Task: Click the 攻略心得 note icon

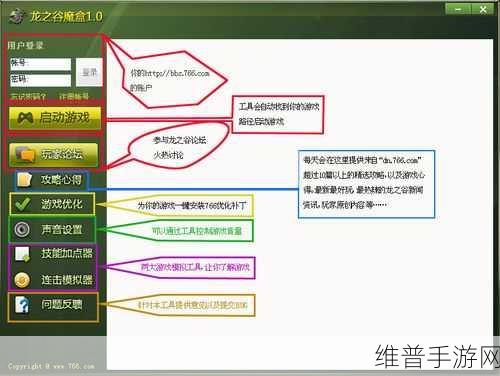Action: coord(25,180)
